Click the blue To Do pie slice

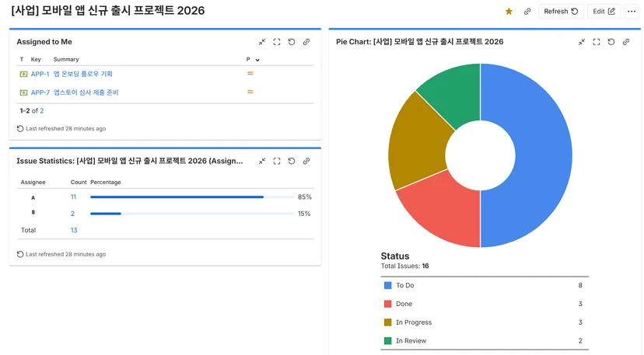pos(542,156)
